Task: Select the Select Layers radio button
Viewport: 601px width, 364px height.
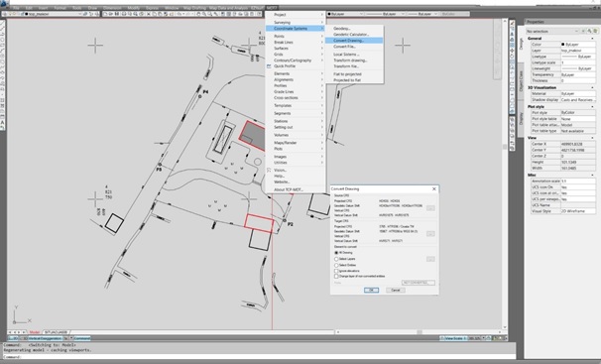Action: point(336,259)
